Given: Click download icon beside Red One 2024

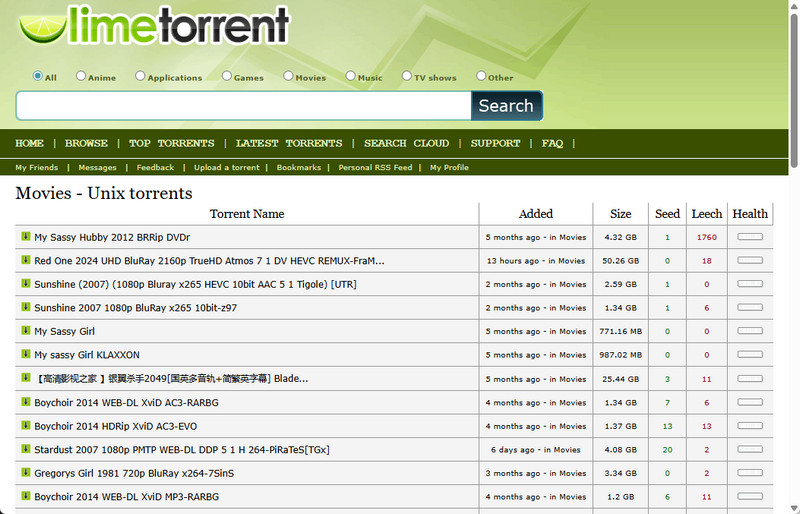Looking at the screenshot, I should pyautogui.click(x=26, y=260).
